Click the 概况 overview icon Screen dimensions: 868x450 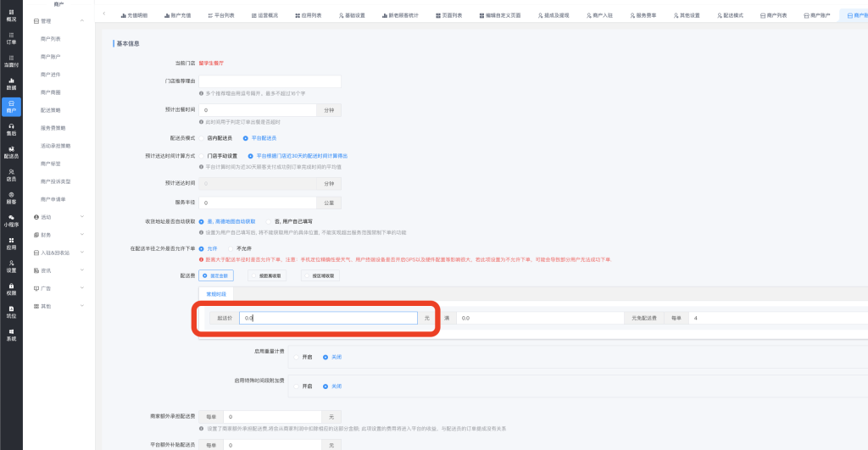click(x=11, y=14)
